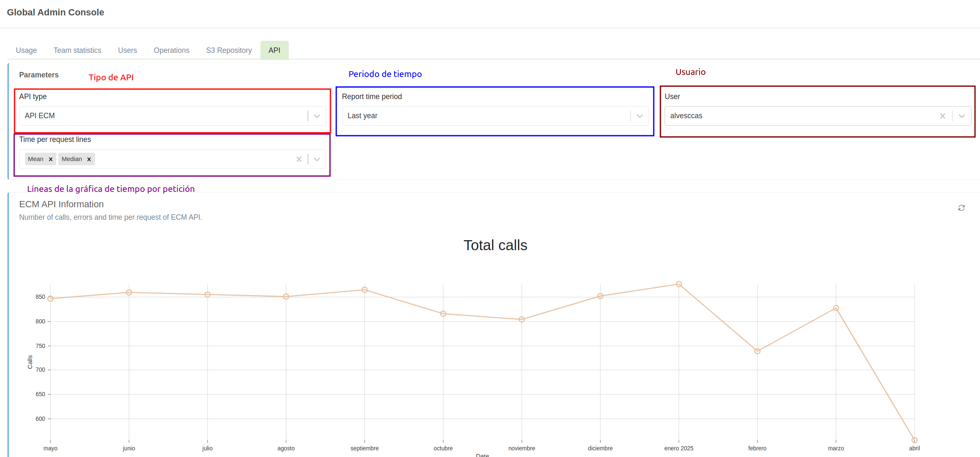
Task: Open Time per request lines dropdown chevron
Action: point(317,159)
